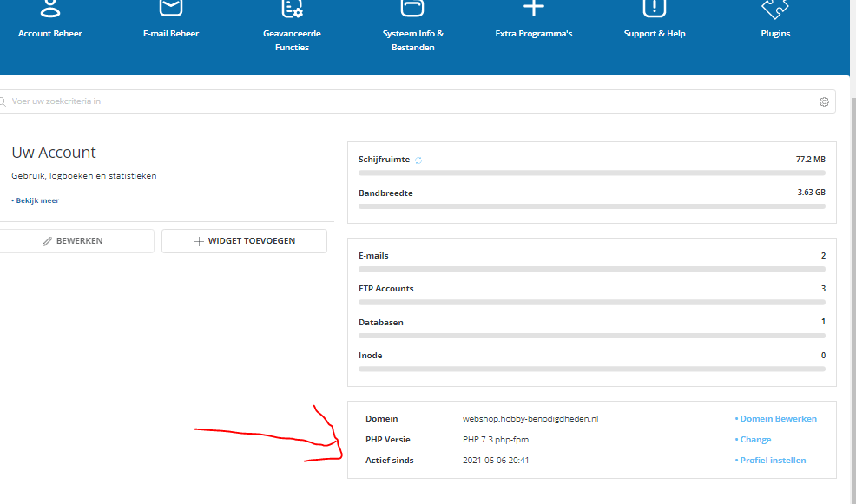Click the search settings gear icon
Image resolution: width=856 pixels, height=504 pixels.
pyautogui.click(x=824, y=102)
